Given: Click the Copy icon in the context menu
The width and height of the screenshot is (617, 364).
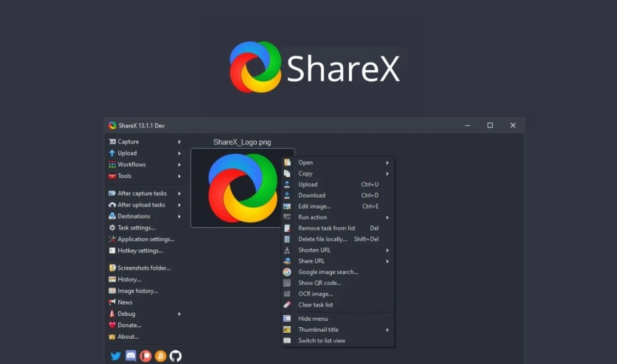Looking at the screenshot, I should click(287, 174).
